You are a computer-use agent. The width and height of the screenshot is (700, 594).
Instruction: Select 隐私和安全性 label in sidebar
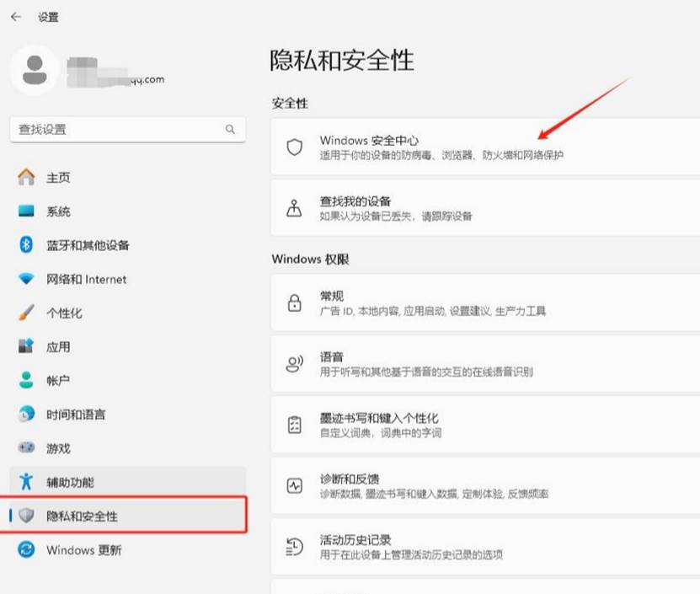click(x=83, y=516)
